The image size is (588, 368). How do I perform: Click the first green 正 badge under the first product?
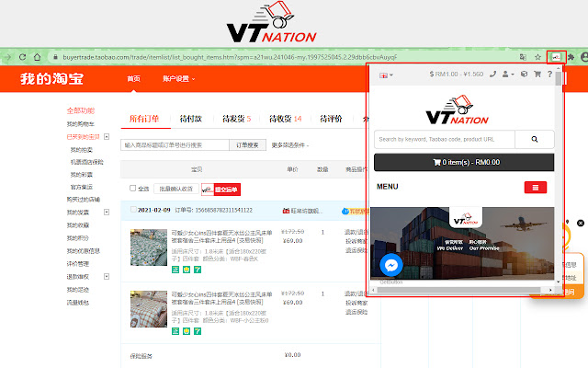175,270
